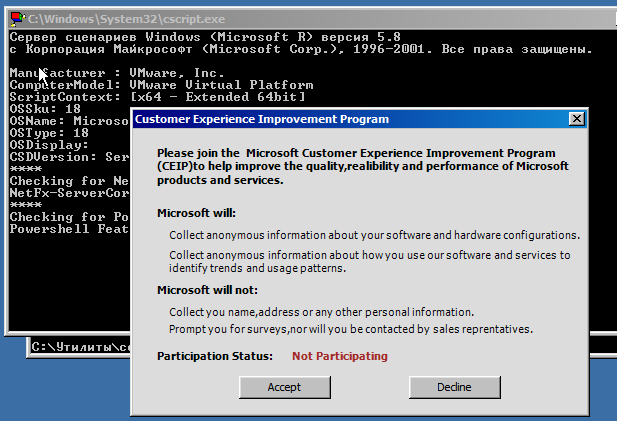Click the 'OSDisplay:' console line
Image resolution: width=617 pixels, height=421 pixels.
click(x=49, y=145)
